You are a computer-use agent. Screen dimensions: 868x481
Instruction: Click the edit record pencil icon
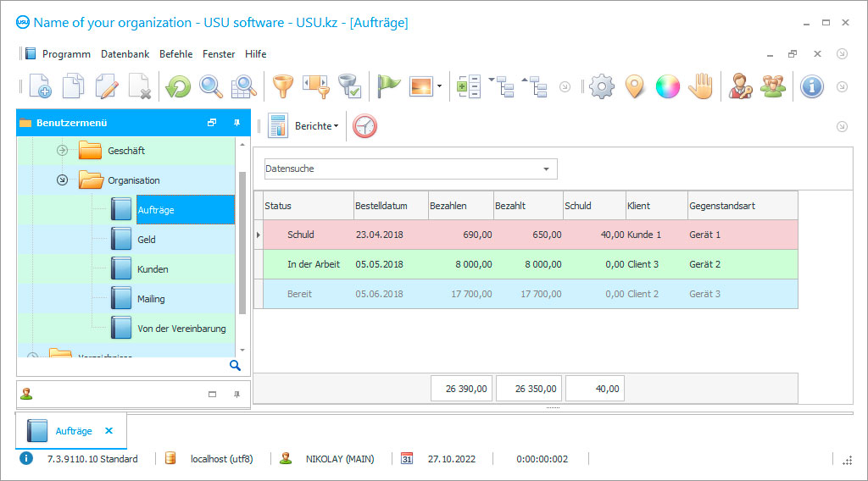coord(106,86)
